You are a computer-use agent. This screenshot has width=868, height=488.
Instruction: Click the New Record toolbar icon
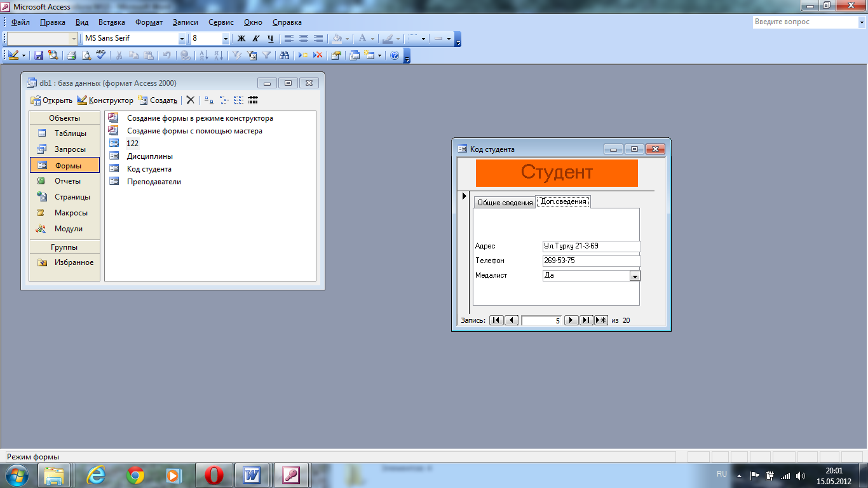click(x=303, y=55)
